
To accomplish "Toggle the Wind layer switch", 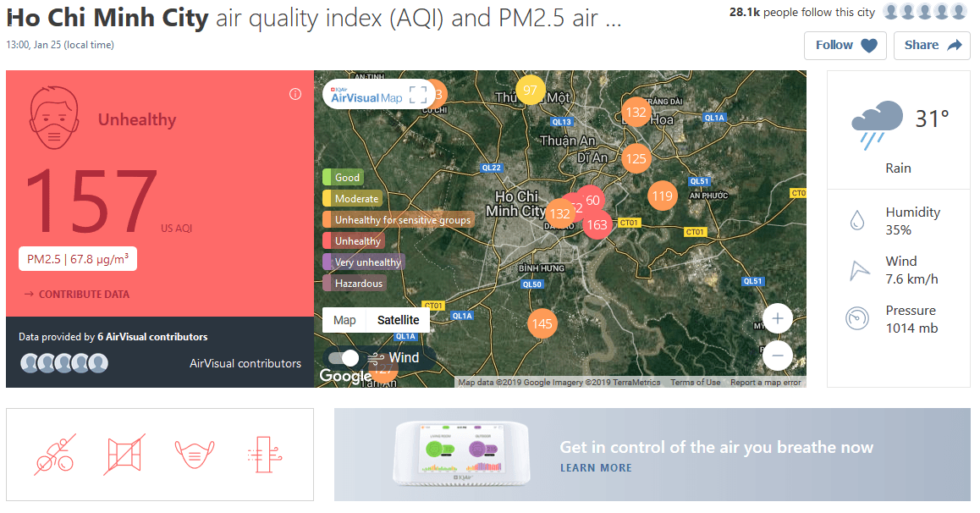I will click(343, 358).
